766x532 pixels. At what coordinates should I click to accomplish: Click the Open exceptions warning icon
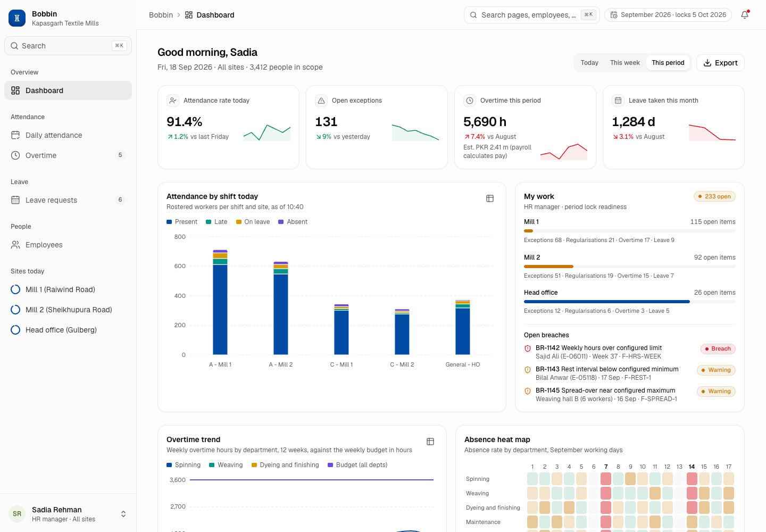[321, 101]
